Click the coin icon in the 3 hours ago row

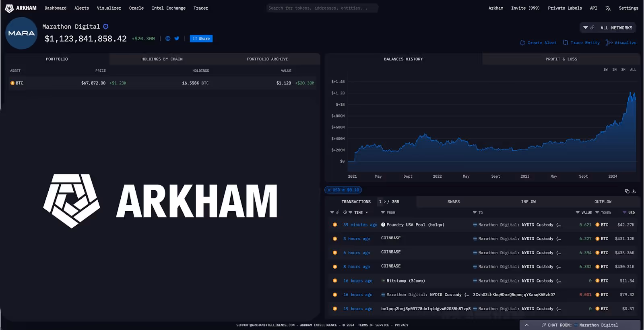pos(335,239)
